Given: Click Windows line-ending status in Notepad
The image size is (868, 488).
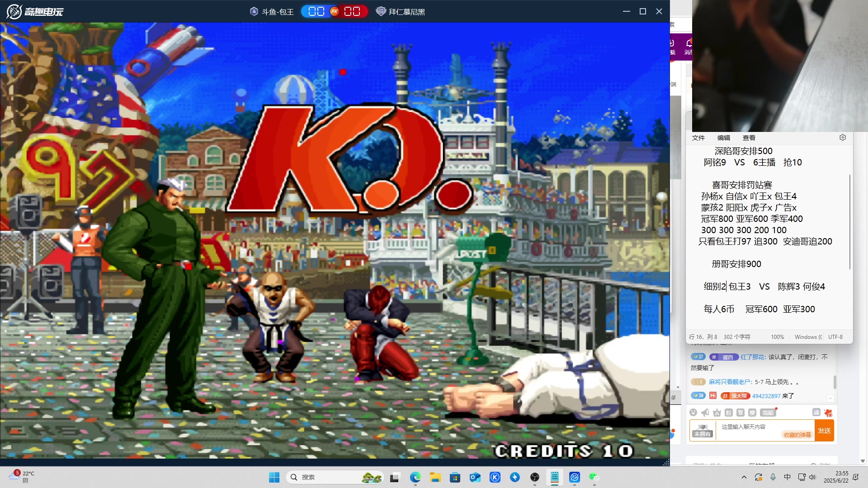Looking at the screenshot, I should click(808, 337).
